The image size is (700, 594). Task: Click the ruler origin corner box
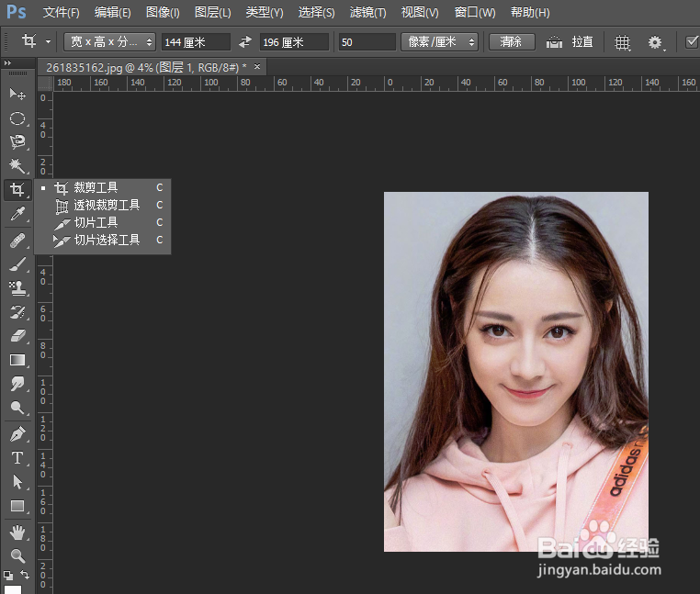coord(45,83)
